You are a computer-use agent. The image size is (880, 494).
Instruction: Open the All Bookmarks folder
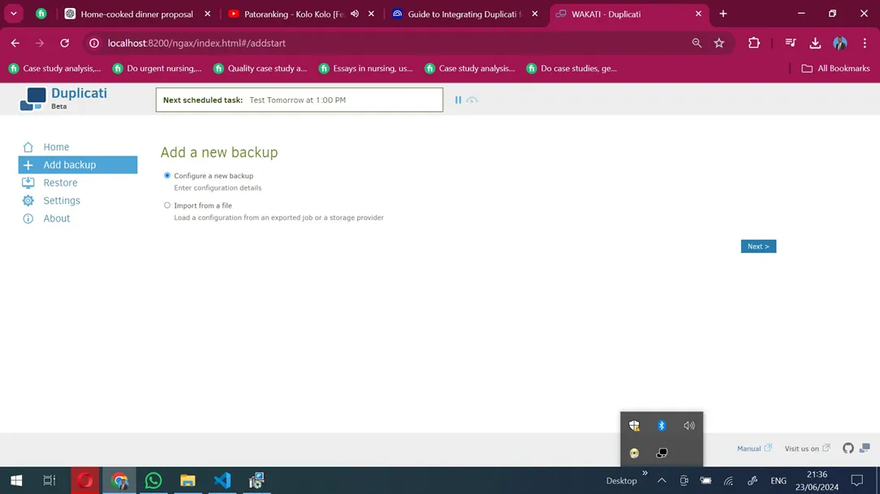(837, 68)
